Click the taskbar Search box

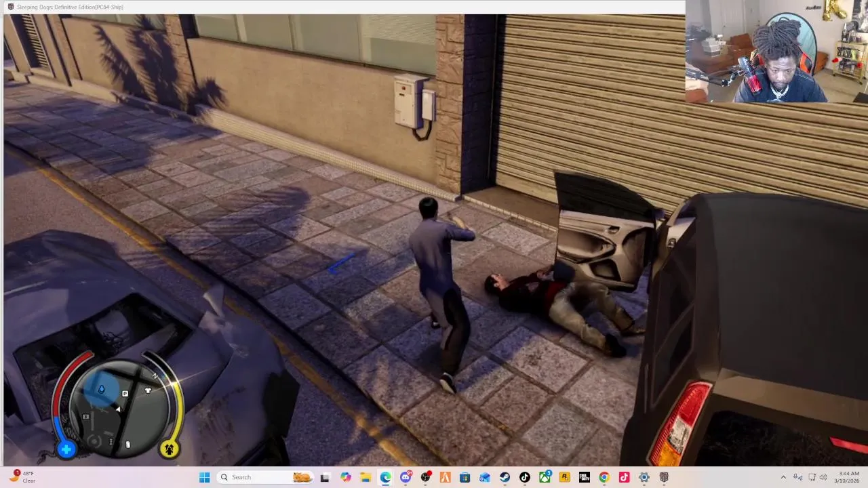266,477
